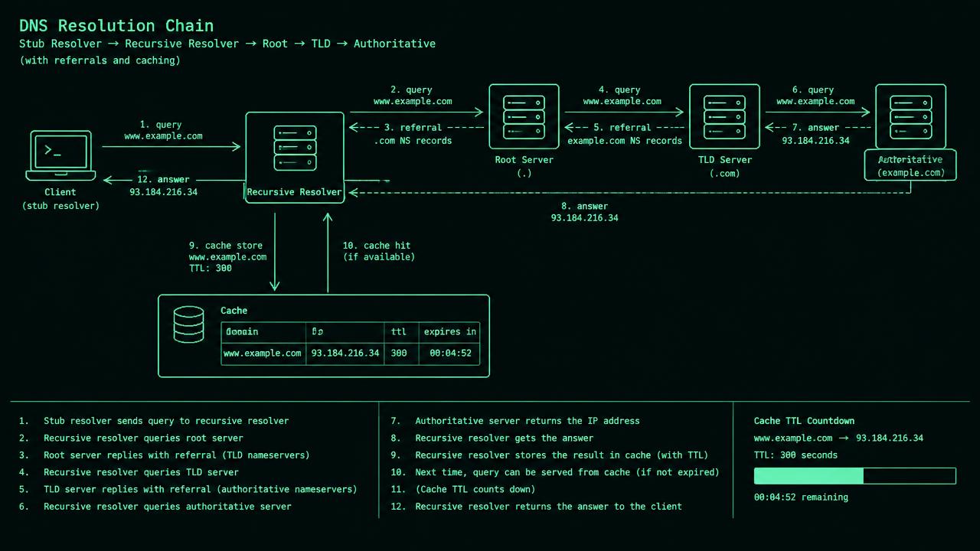Image resolution: width=980 pixels, height=551 pixels.
Task: Click the '00:04:52 remaining' text
Action: (x=801, y=497)
